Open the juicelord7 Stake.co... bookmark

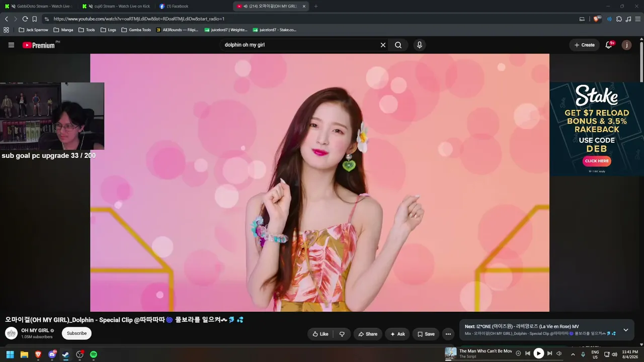tap(274, 30)
